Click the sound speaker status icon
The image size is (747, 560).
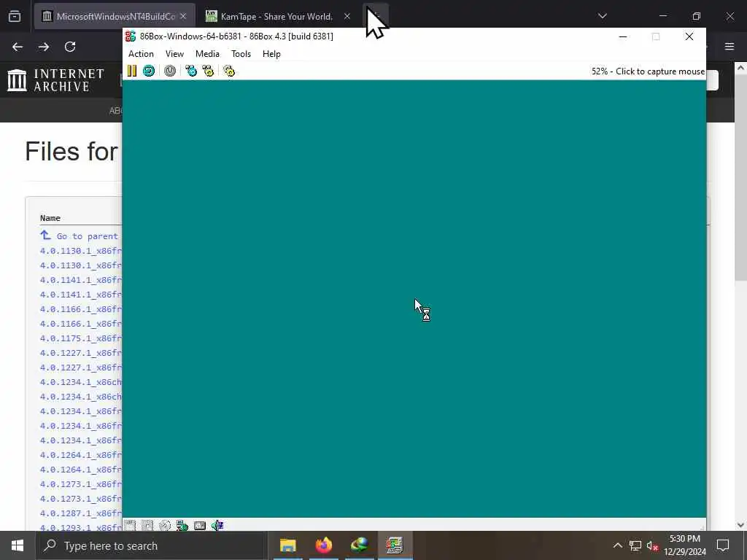click(x=217, y=526)
